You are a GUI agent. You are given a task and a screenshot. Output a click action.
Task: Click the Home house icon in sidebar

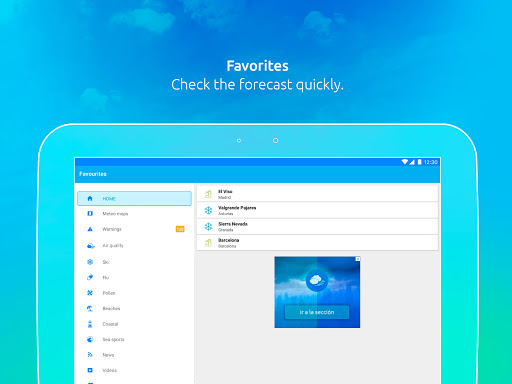[90, 199]
